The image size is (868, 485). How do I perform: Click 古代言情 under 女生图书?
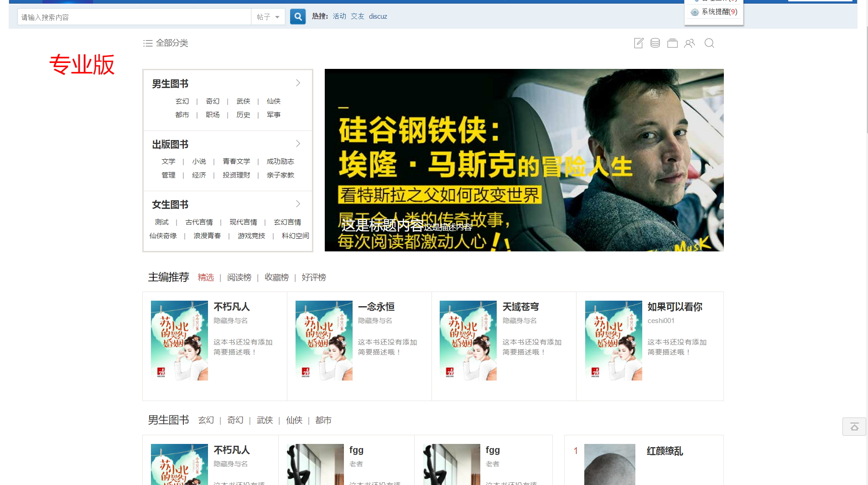(x=199, y=222)
